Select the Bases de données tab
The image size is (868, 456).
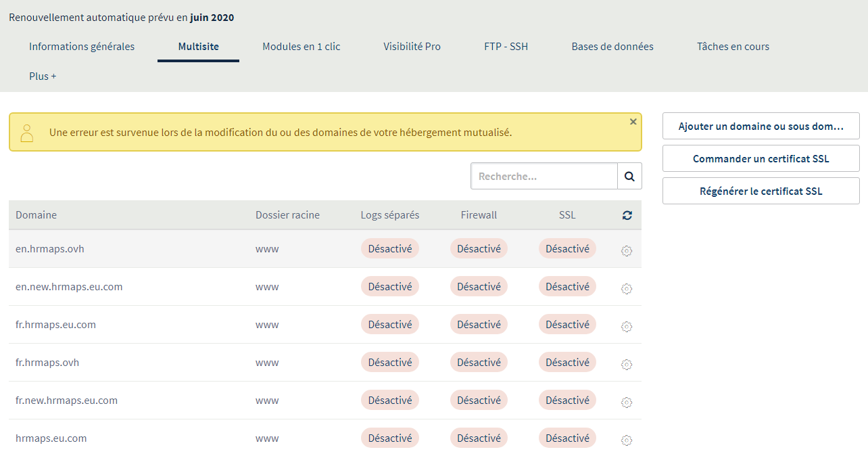tap(612, 47)
